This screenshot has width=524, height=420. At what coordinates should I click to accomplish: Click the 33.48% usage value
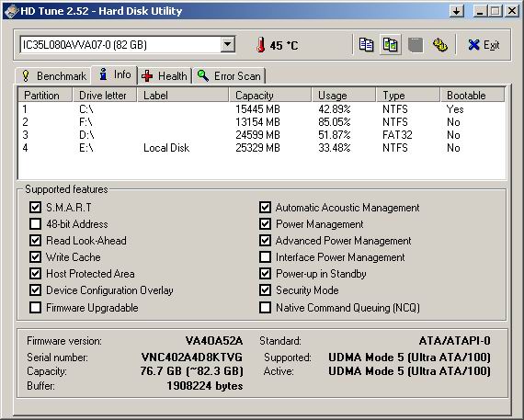pyautogui.click(x=335, y=148)
